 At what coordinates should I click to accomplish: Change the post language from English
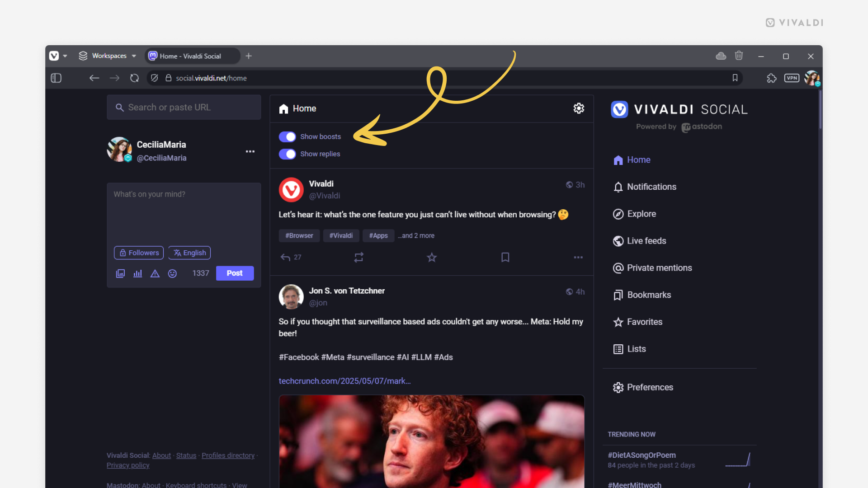click(189, 253)
